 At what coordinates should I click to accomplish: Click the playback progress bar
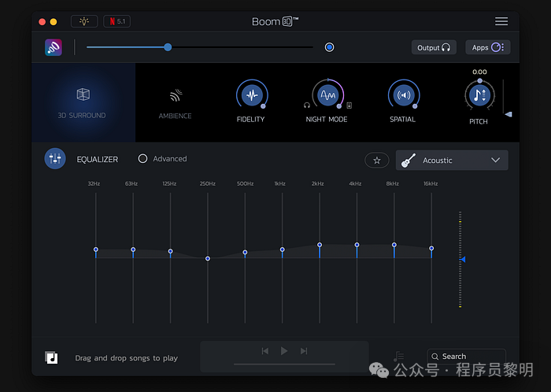click(284, 364)
